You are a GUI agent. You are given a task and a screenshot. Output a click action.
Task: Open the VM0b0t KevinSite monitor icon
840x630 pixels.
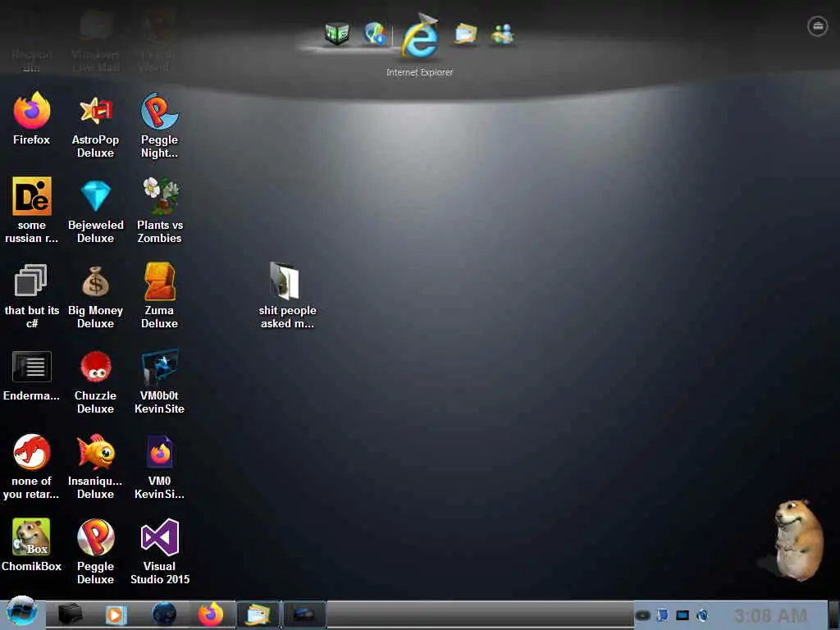tap(159, 381)
